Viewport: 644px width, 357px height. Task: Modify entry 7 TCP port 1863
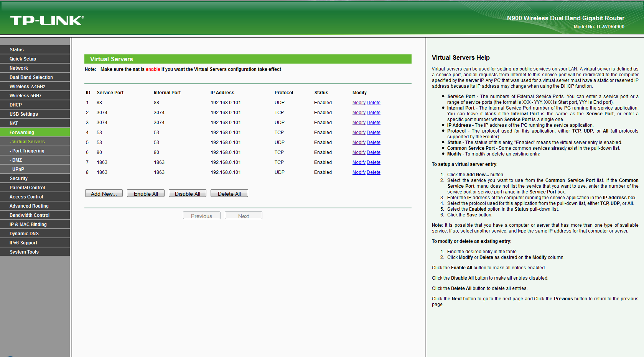[x=359, y=162]
